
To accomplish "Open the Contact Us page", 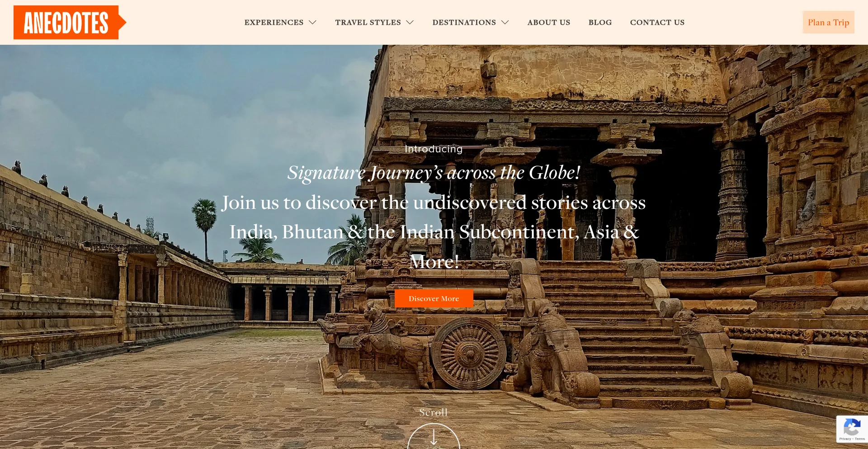I will coord(657,22).
